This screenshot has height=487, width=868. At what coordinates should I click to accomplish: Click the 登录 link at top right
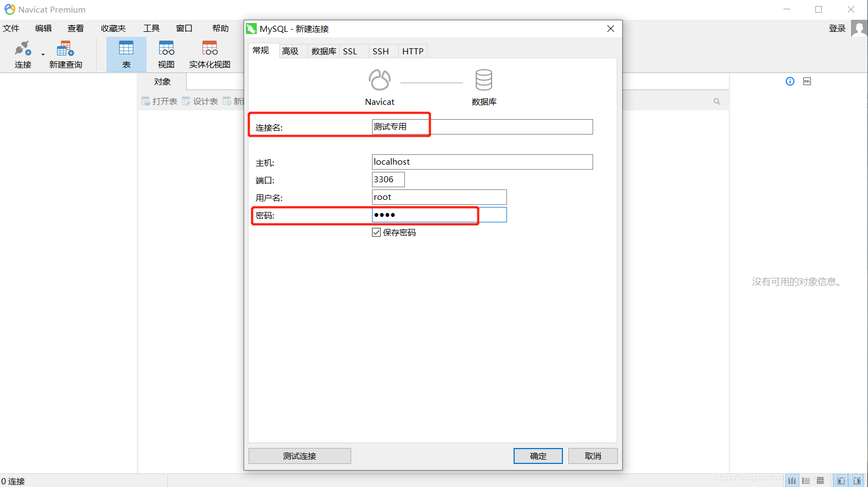pyautogui.click(x=837, y=29)
